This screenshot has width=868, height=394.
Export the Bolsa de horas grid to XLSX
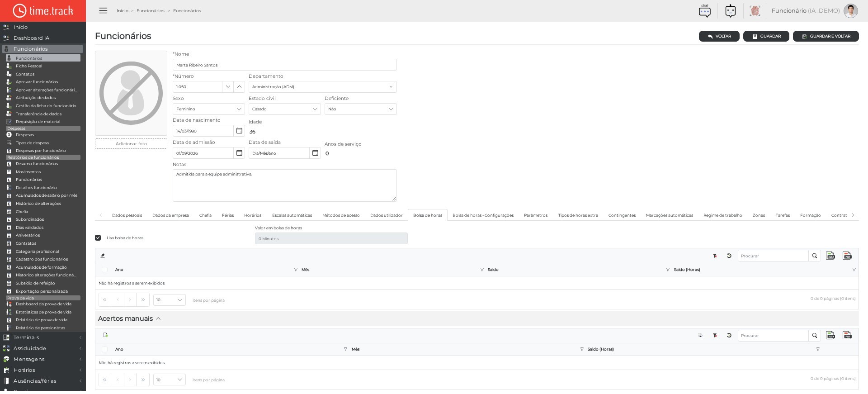coord(830,256)
